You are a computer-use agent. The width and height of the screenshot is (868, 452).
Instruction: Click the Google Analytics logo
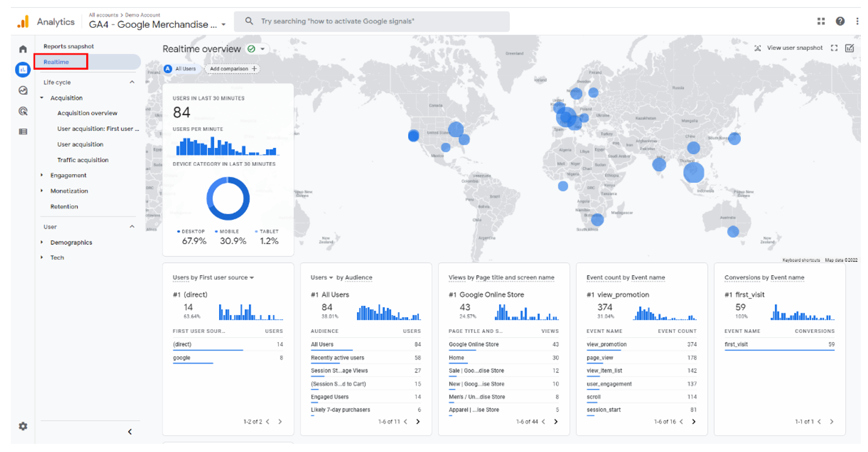point(23,22)
